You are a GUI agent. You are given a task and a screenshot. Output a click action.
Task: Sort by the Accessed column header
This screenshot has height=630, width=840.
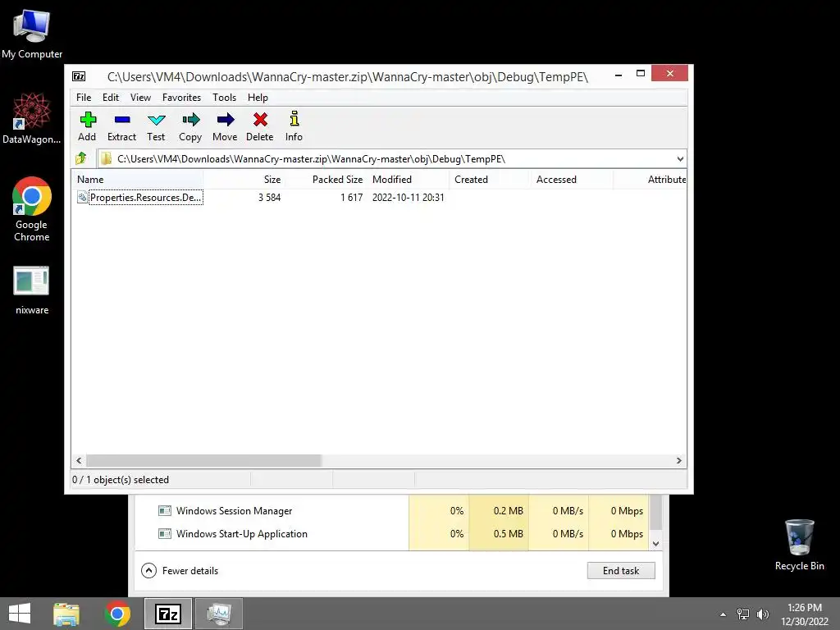coord(572,180)
